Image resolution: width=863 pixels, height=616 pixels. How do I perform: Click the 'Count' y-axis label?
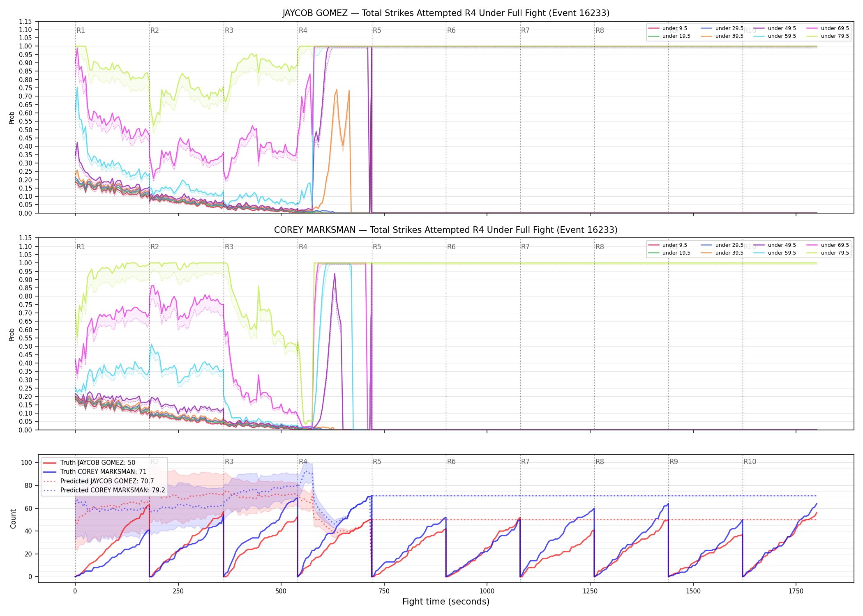click(x=13, y=519)
